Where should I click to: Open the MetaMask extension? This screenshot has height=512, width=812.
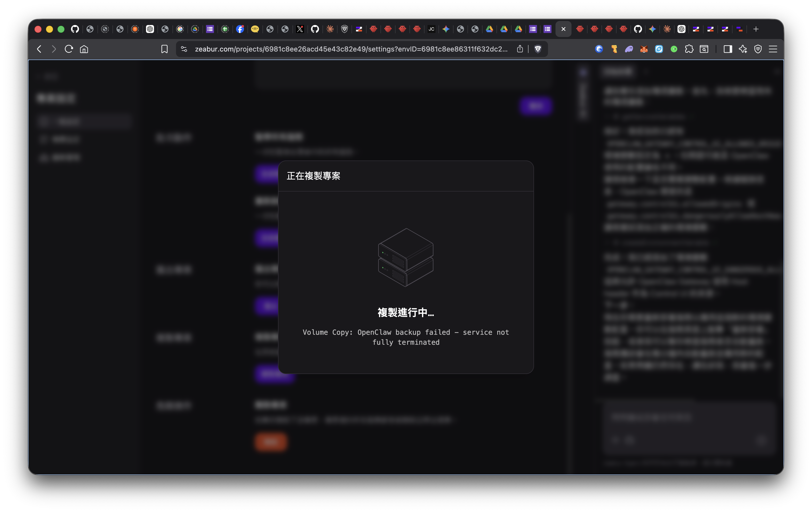tap(644, 49)
